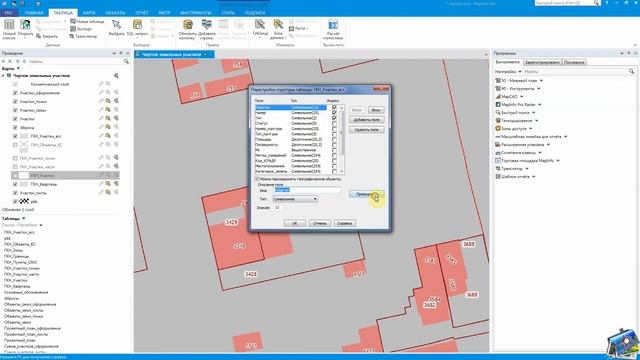Toggle visibility of Участки_точки layer
The height and width of the screenshot is (360, 640).
coord(15,102)
